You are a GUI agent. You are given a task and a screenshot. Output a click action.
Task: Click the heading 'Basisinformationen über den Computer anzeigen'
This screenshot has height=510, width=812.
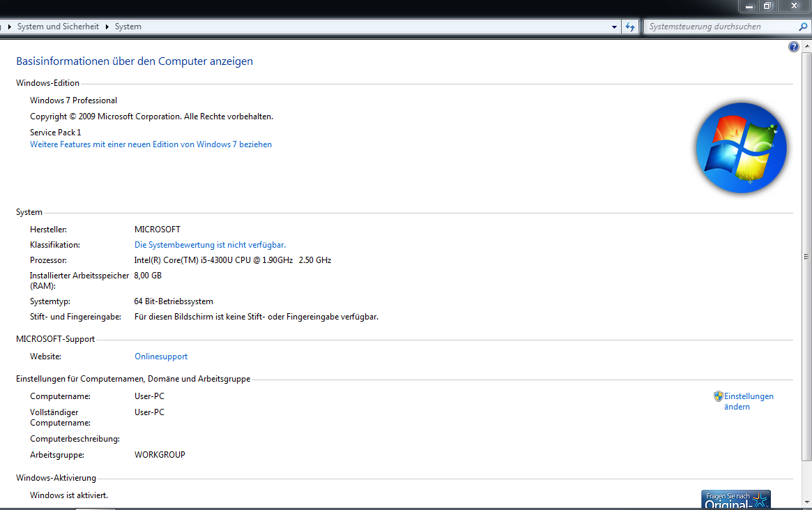pos(135,61)
